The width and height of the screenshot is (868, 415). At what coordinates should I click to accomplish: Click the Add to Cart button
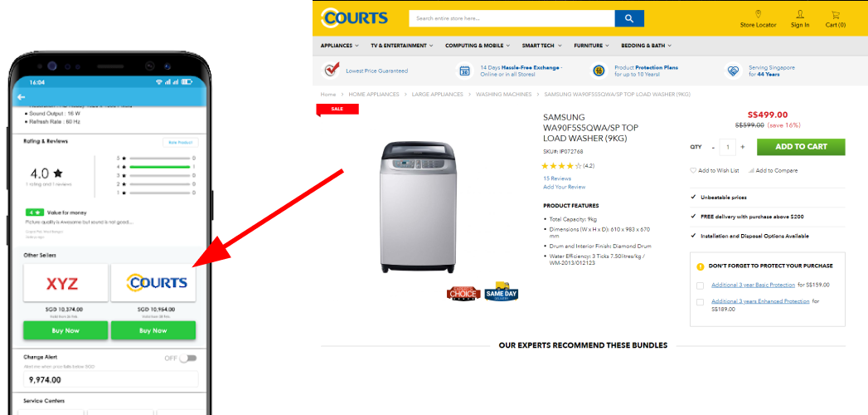coord(801,147)
